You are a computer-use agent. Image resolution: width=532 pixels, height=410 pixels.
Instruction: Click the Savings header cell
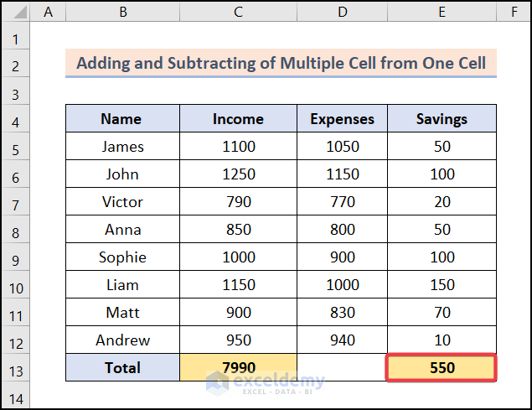click(x=442, y=118)
